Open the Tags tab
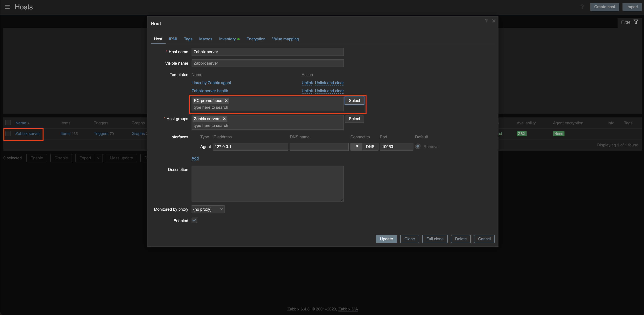This screenshot has height=315, width=644. [188, 39]
